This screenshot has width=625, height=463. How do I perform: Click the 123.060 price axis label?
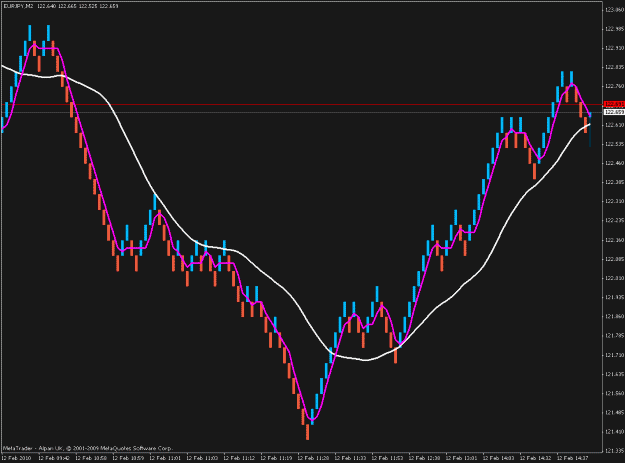614,10
